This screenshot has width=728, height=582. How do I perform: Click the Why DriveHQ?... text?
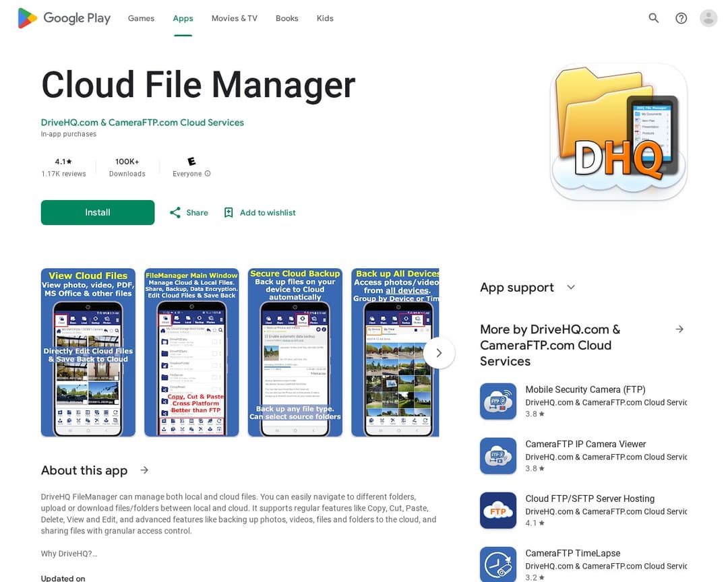69,554
